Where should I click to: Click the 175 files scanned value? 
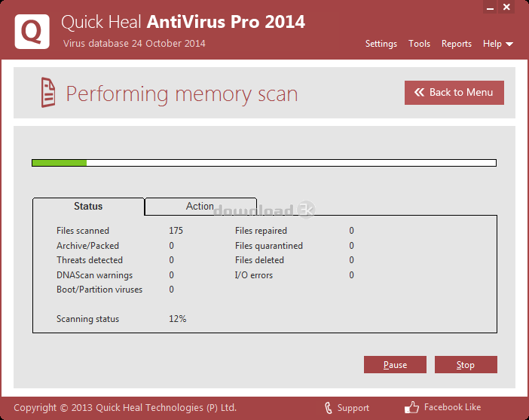coord(176,231)
